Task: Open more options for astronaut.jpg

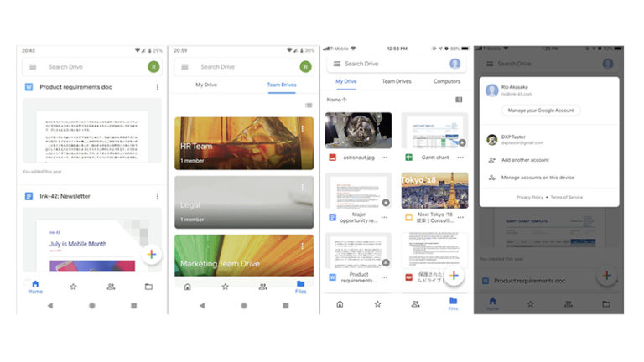Action: 384,158
